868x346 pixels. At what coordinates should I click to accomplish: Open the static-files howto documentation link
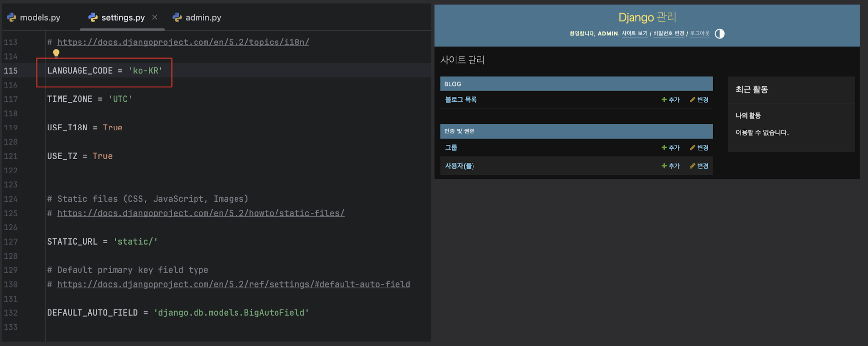pyautogui.click(x=201, y=213)
